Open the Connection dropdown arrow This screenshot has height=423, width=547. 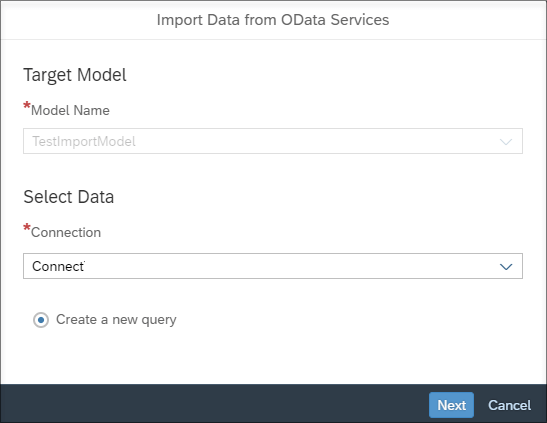(506, 267)
